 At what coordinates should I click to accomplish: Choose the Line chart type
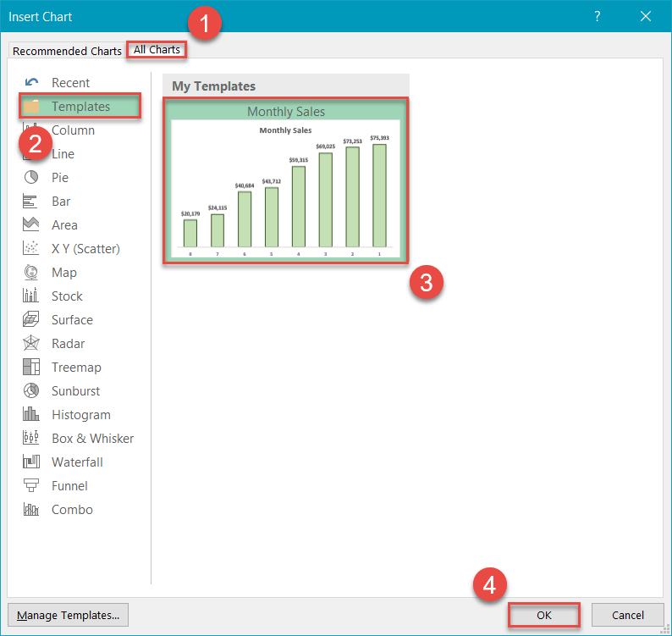point(63,153)
